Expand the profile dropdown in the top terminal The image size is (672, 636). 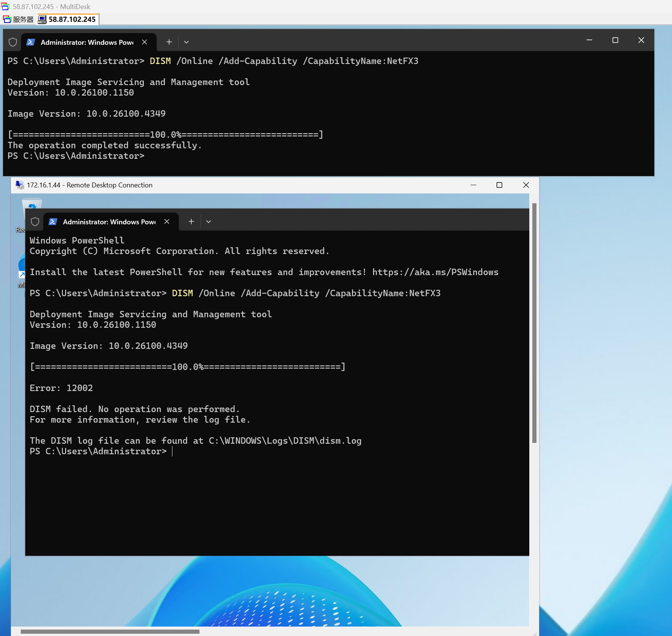[186, 42]
